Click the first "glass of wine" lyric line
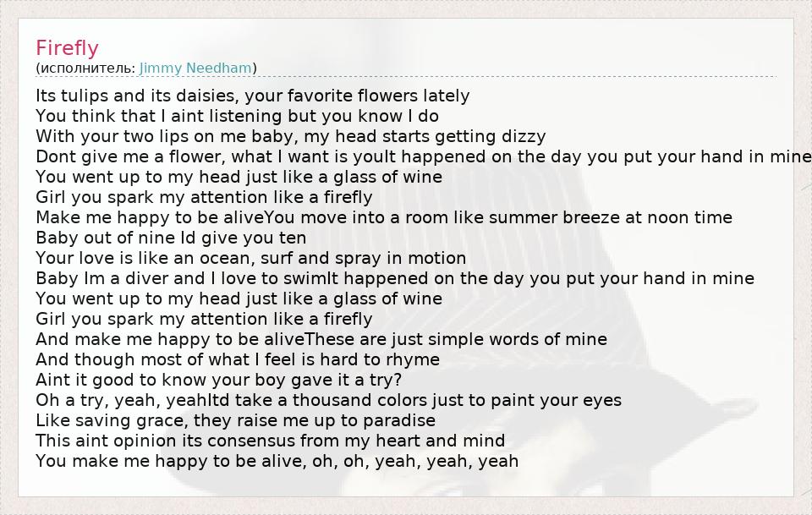Screen dimensions: 812x515 239,177
